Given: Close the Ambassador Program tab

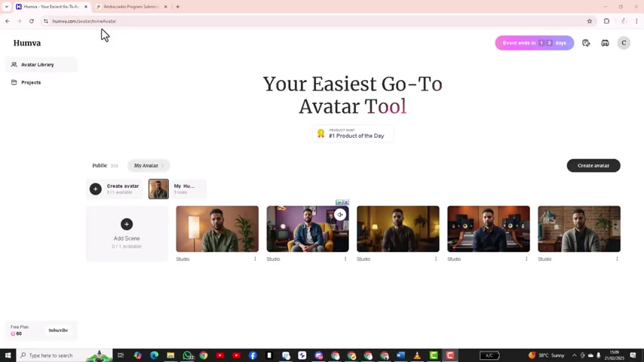Looking at the screenshot, I should [x=165, y=7].
